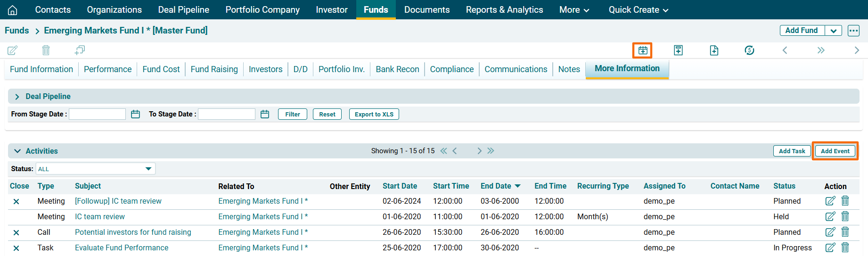
Task: Sort by End Date column arrow
Action: pos(518,186)
